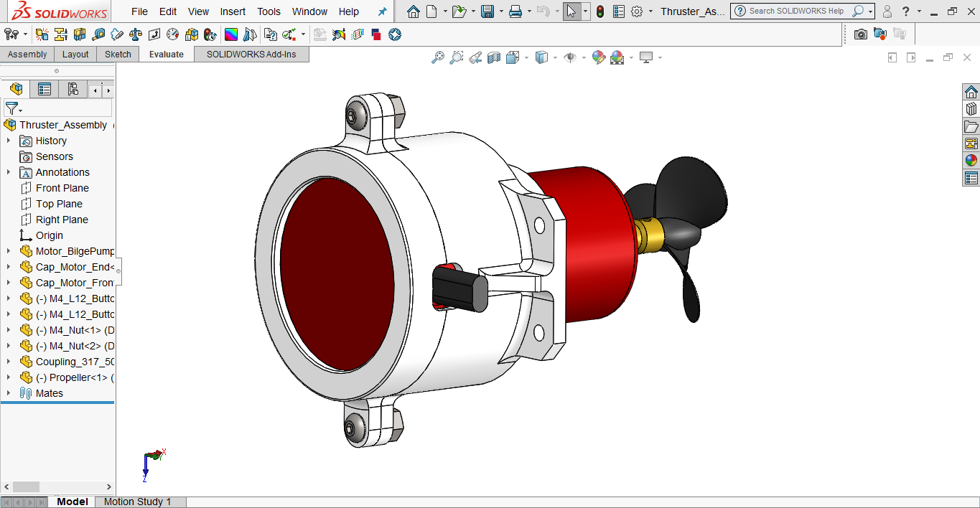The image size is (980, 508).
Task: Expand the Mates folder
Action: pos(9,393)
